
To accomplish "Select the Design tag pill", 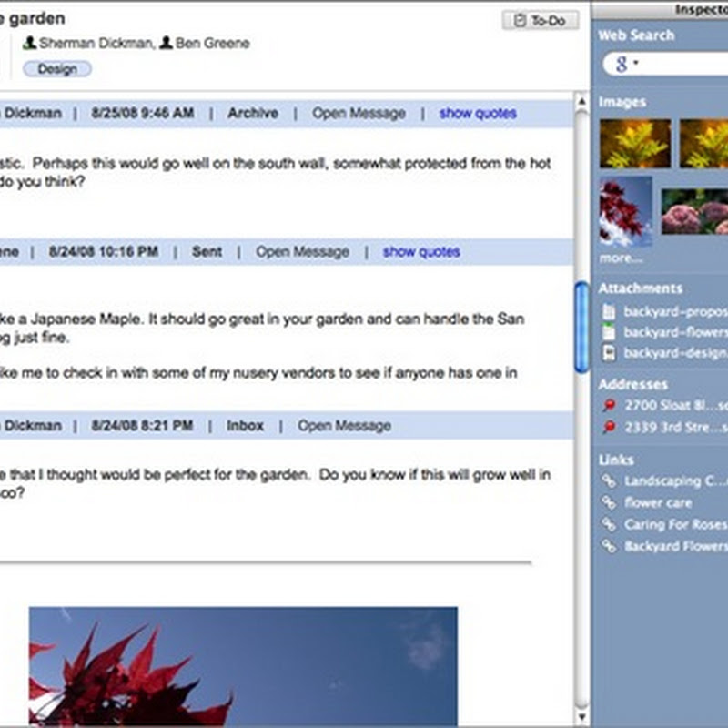I will pos(57,69).
